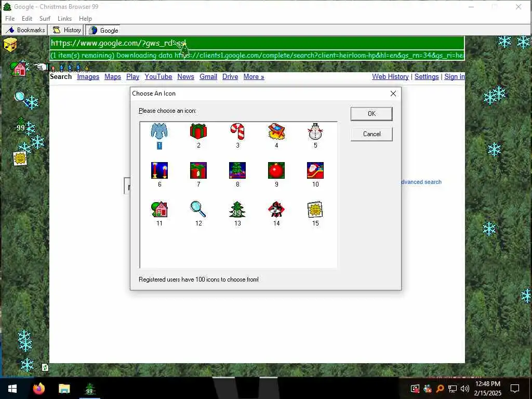This screenshot has height=399, width=532.
Task: Open the Advanced search link
Action: click(x=421, y=182)
